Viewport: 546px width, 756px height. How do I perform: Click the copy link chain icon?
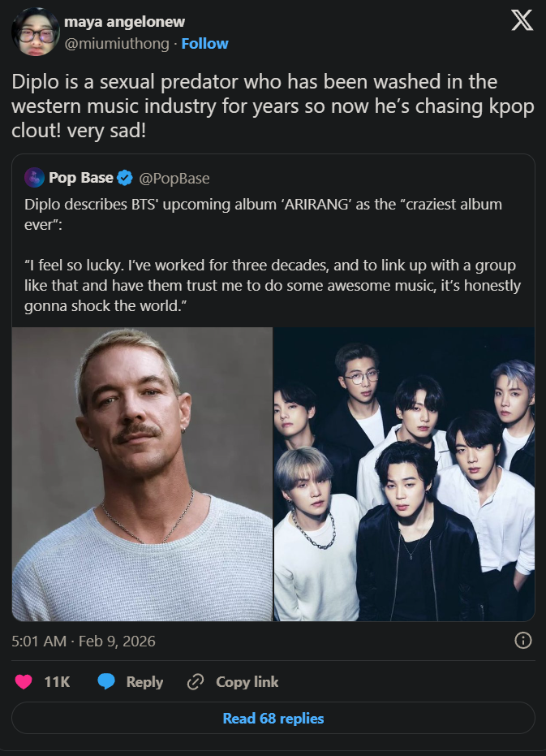pyautogui.click(x=196, y=682)
